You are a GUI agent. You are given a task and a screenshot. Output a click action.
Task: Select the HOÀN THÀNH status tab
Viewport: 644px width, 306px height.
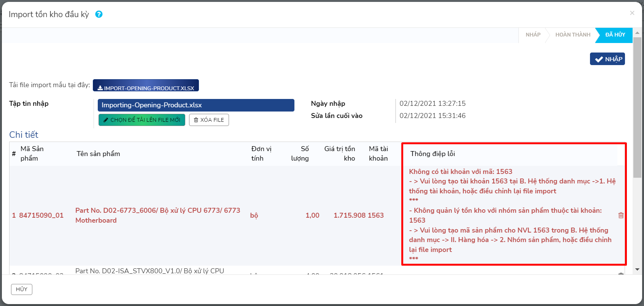pos(573,35)
